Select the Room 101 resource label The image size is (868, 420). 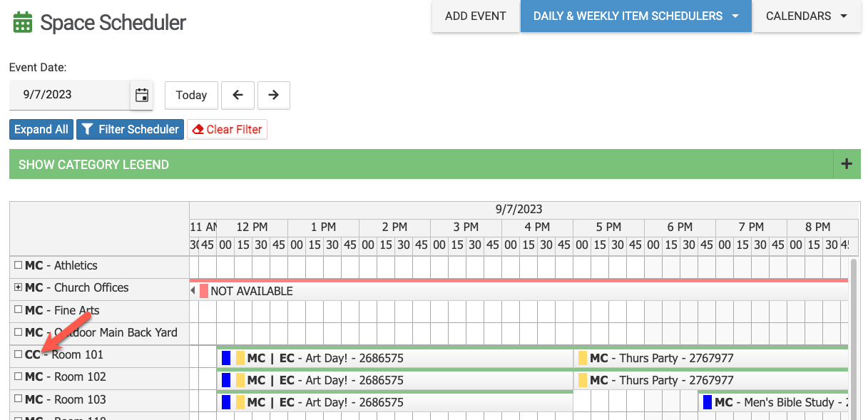(x=64, y=354)
